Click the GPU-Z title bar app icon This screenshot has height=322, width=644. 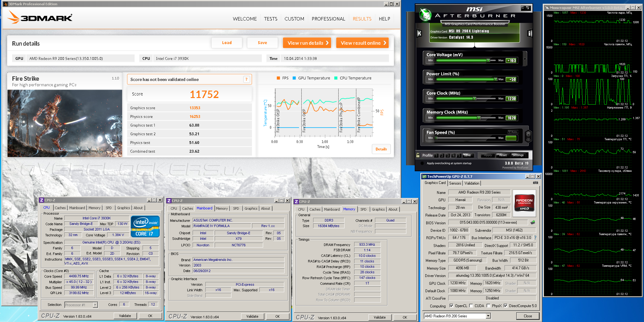(x=424, y=177)
